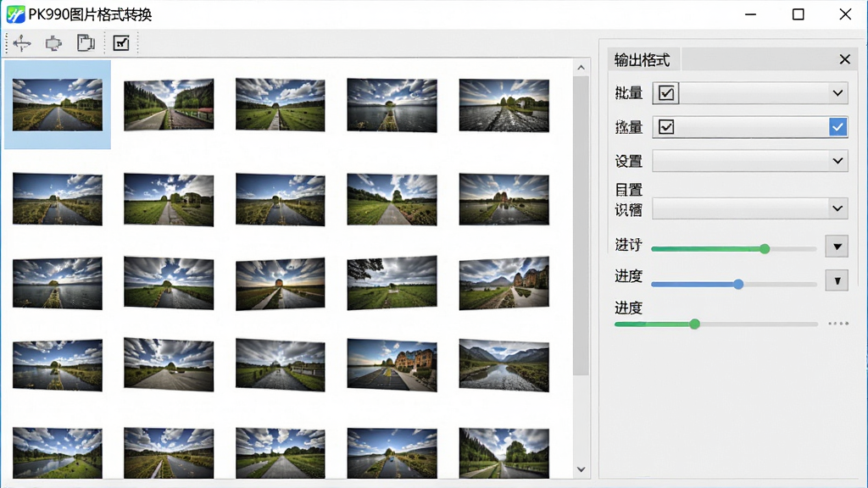The width and height of the screenshot is (868, 488).
Task: Click the blue 进度 slider handle
Action: (738, 285)
